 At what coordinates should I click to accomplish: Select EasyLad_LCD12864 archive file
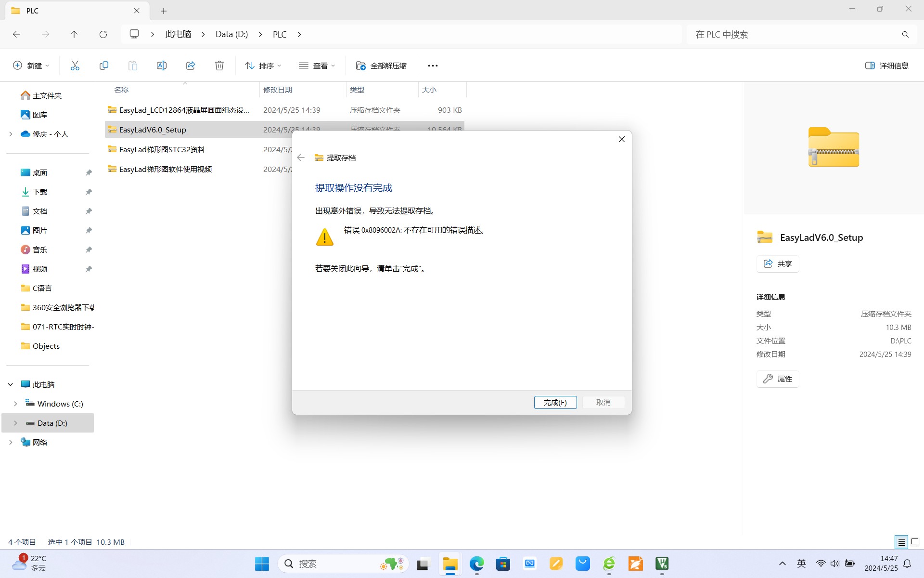[x=284, y=110]
